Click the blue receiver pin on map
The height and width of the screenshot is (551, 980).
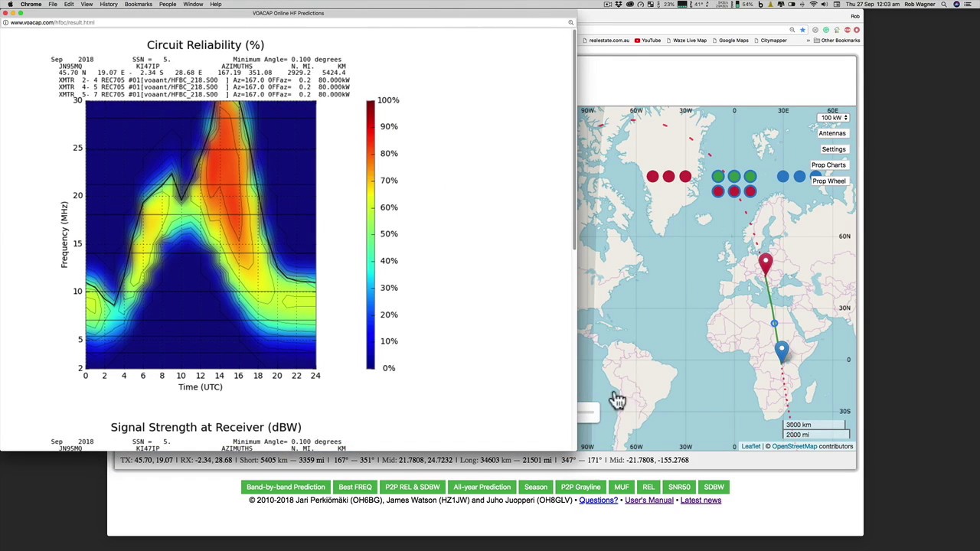[781, 350]
